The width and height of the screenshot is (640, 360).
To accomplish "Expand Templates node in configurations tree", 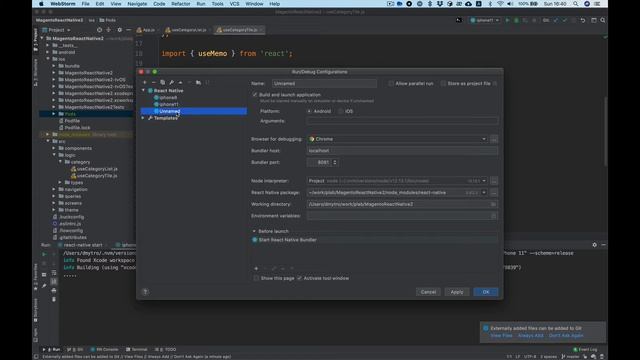I will point(143,118).
